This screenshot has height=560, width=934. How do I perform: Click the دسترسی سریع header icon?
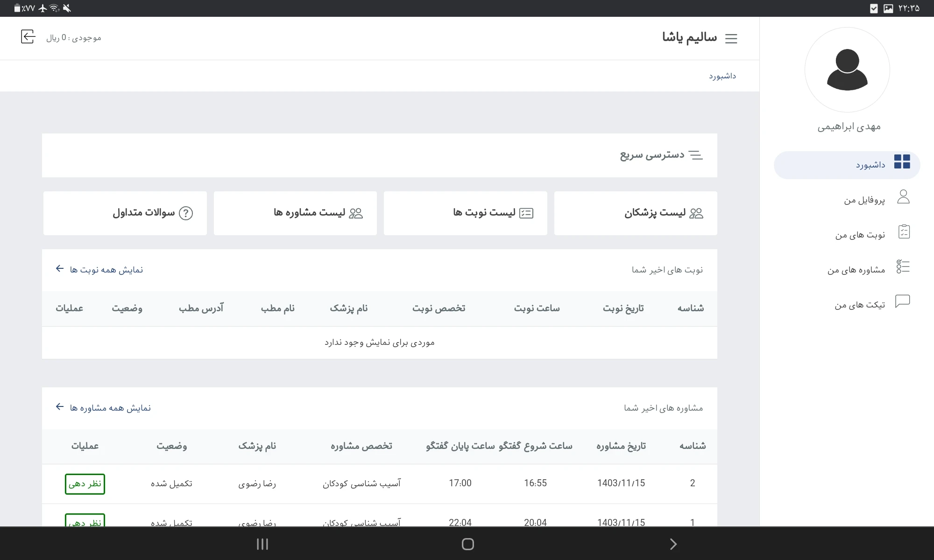point(695,155)
